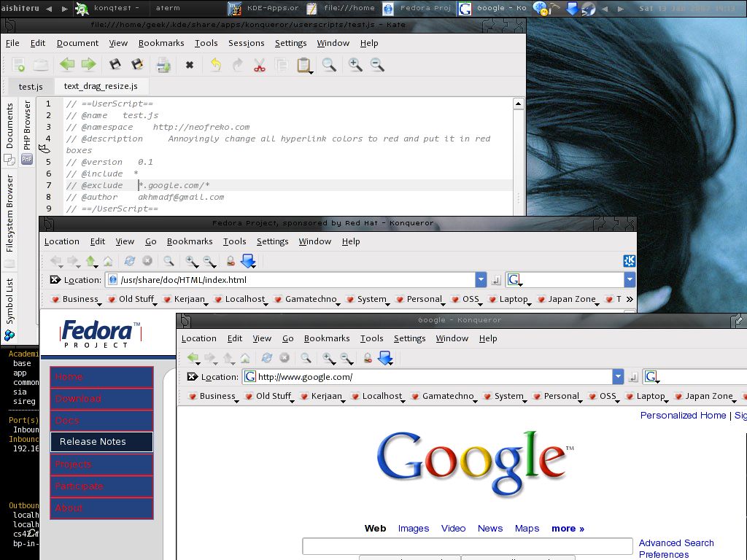Open Sessions menu in Kate

click(x=247, y=43)
